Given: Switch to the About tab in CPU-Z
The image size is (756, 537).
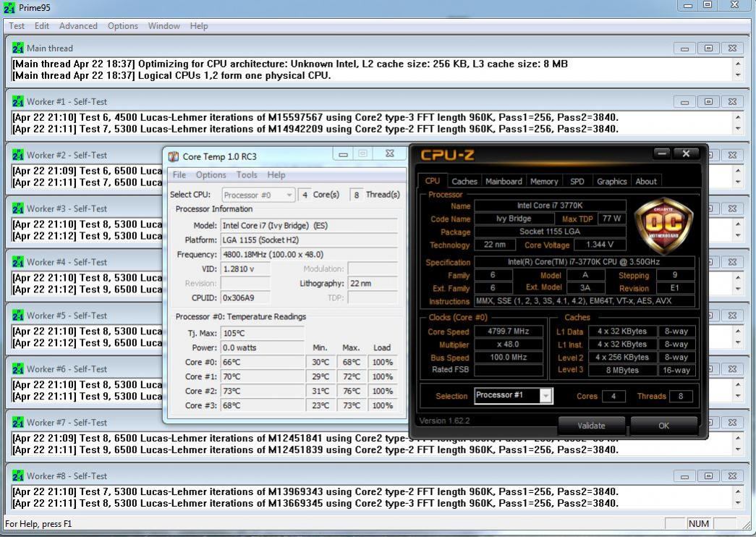Looking at the screenshot, I should click(645, 182).
